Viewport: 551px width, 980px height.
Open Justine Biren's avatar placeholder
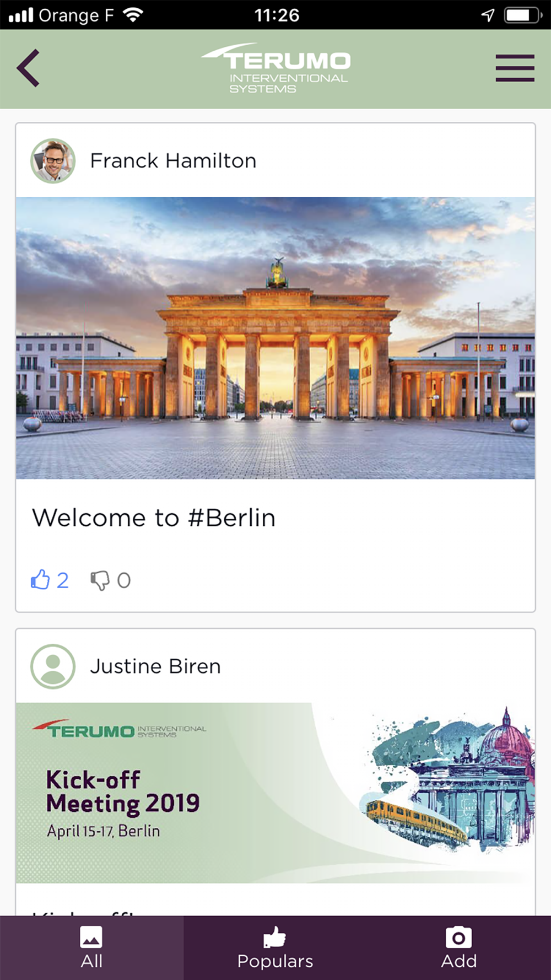[x=53, y=666]
